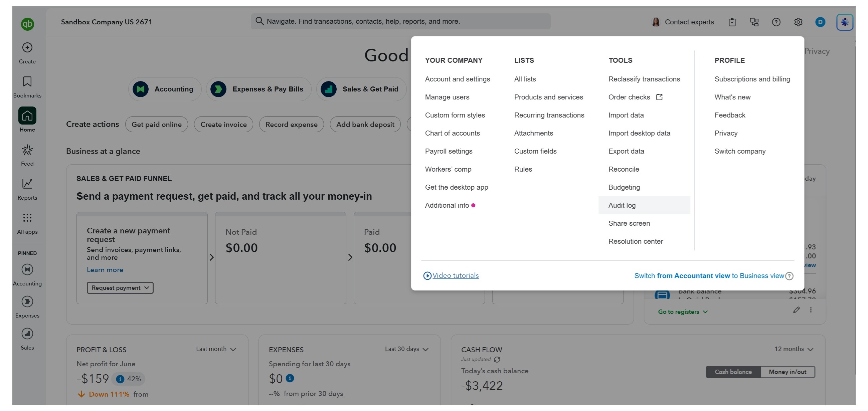Open Resolution center
Image resolution: width=868 pixels, height=411 pixels.
(x=635, y=241)
